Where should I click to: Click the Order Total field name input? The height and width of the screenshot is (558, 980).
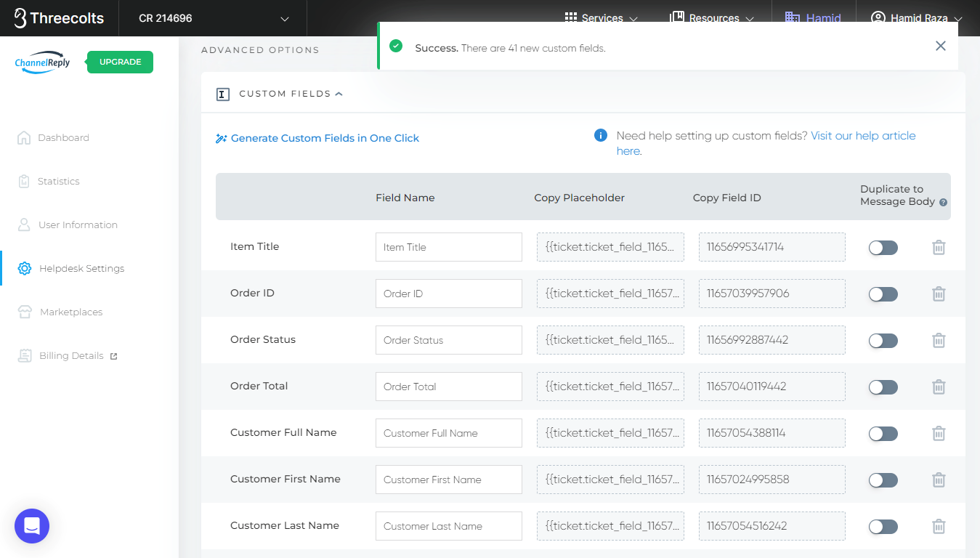449,387
